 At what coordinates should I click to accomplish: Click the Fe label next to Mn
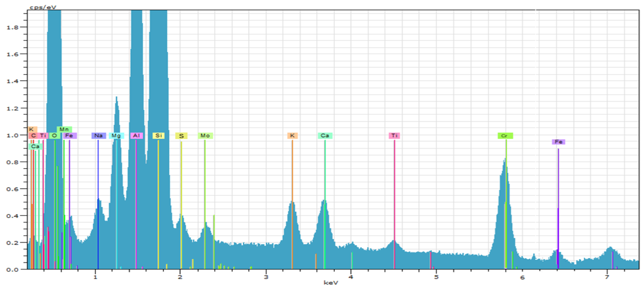70,136
